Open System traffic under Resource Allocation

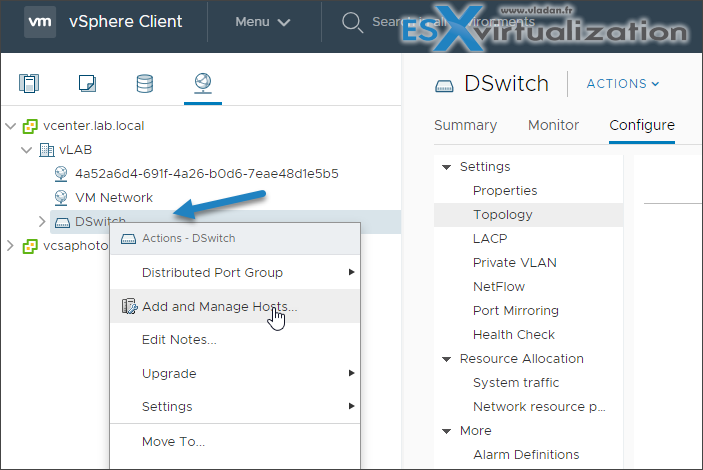[516, 383]
